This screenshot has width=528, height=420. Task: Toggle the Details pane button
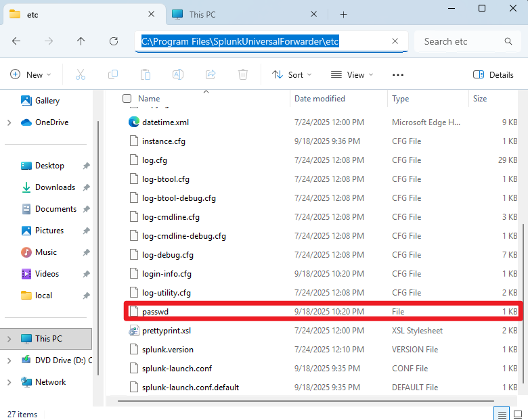[493, 75]
